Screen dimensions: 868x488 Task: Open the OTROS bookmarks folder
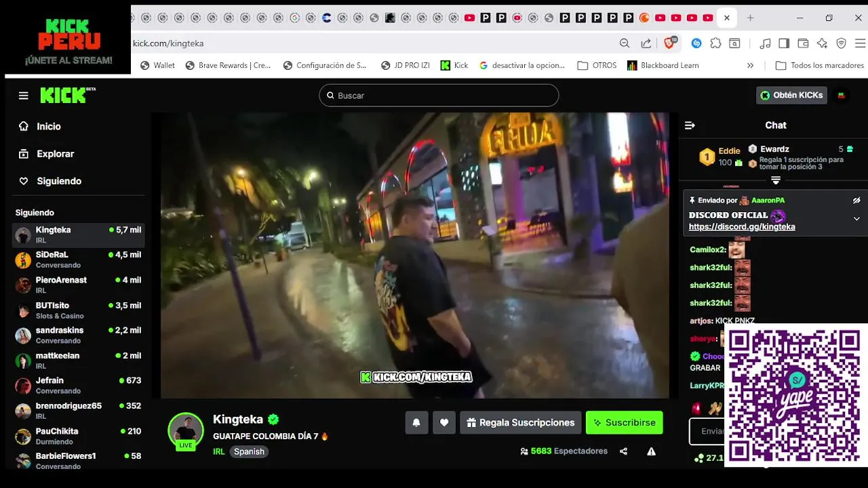coord(597,66)
